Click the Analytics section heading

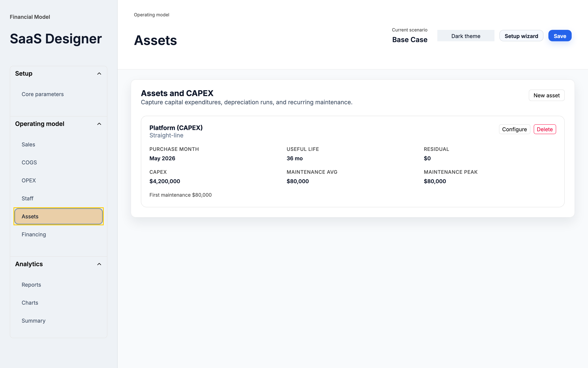pyautogui.click(x=29, y=264)
